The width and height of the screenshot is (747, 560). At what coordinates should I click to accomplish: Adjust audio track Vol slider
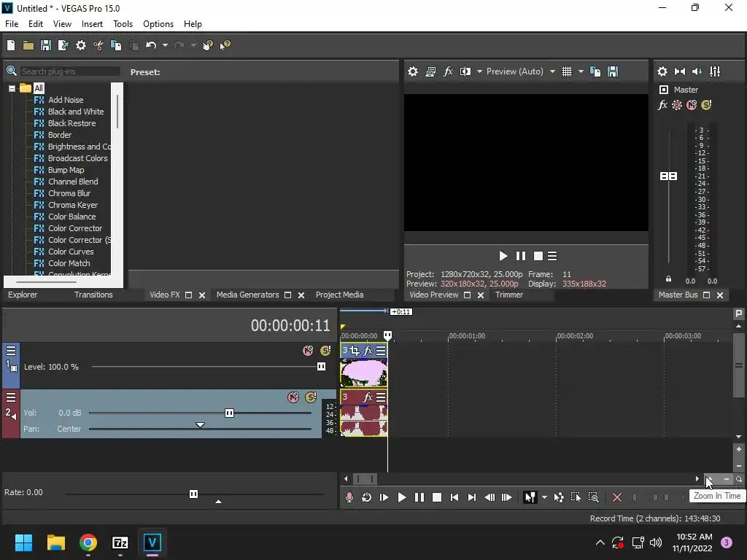coord(229,413)
